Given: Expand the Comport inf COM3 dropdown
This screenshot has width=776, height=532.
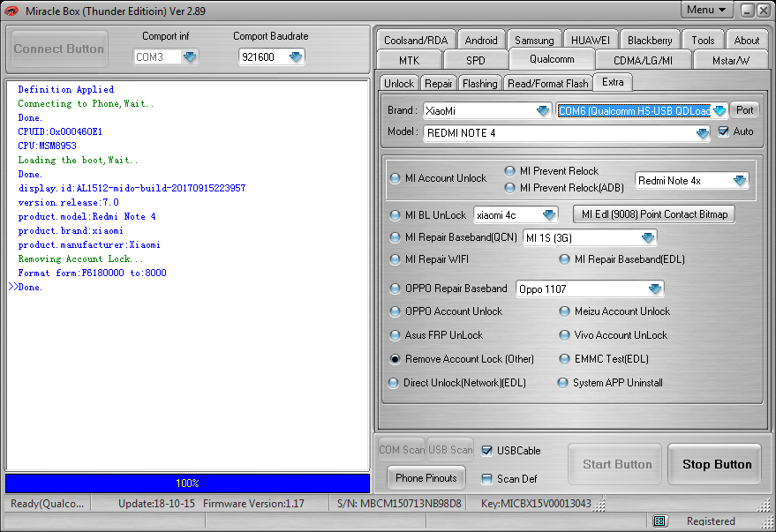Looking at the screenshot, I should [x=190, y=56].
